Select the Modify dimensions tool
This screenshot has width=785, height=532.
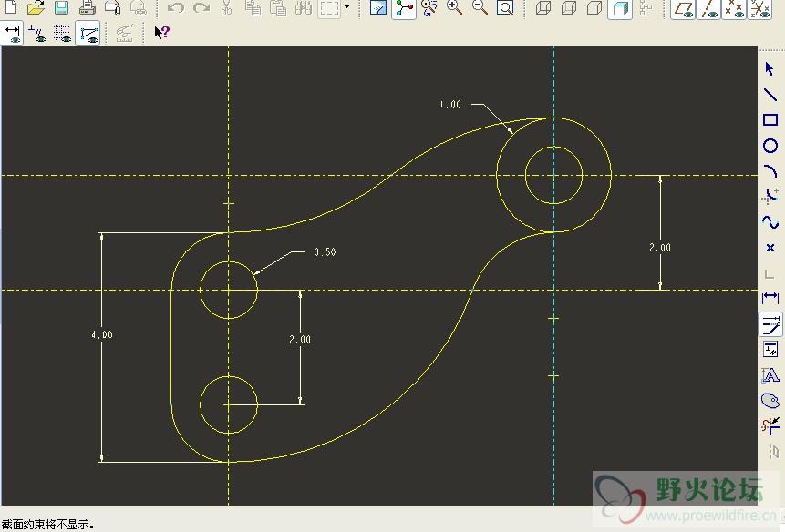point(770,324)
